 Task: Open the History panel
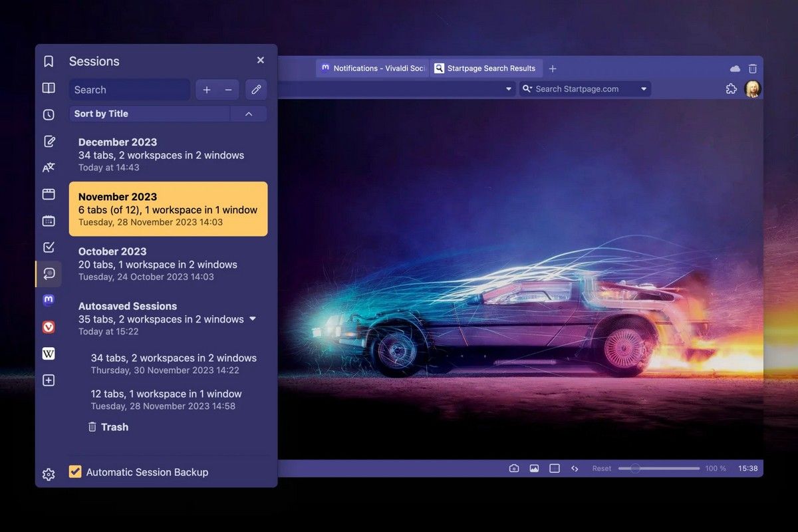[48, 114]
